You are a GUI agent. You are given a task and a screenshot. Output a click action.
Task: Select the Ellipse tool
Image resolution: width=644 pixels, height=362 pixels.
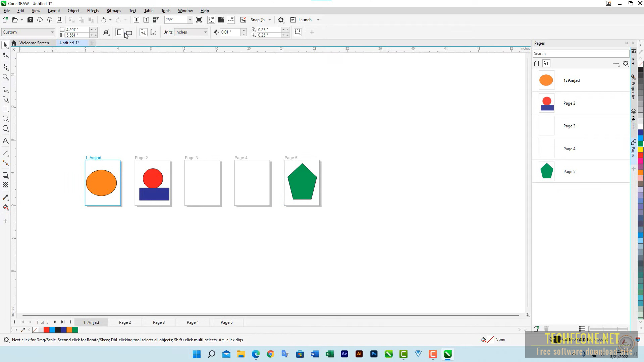coord(5,118)
